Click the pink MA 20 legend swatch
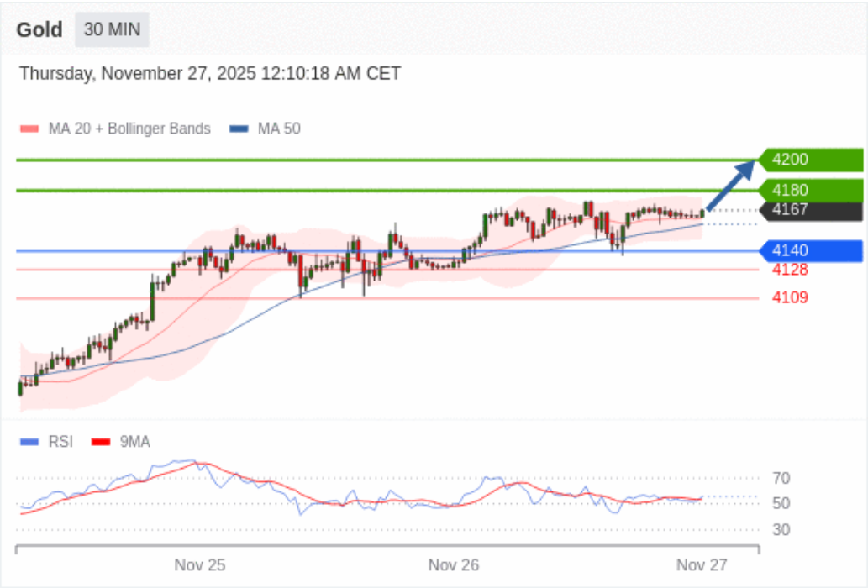 [29, 129]
